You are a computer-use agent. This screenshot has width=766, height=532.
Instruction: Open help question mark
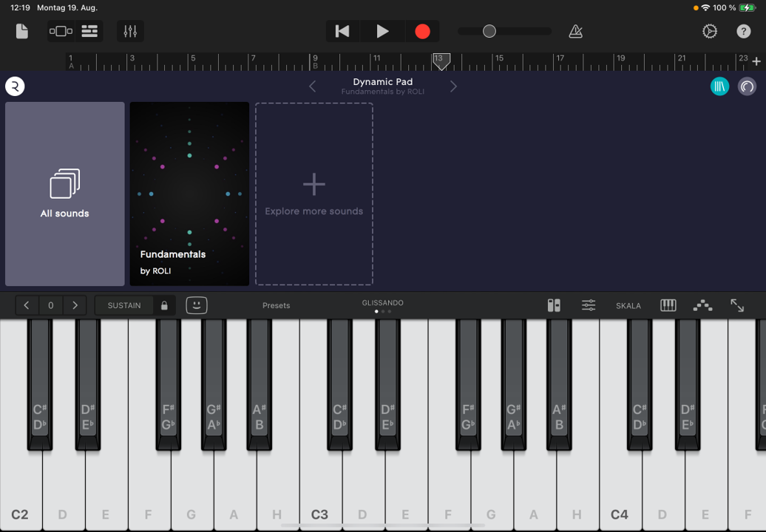point(744,31)
